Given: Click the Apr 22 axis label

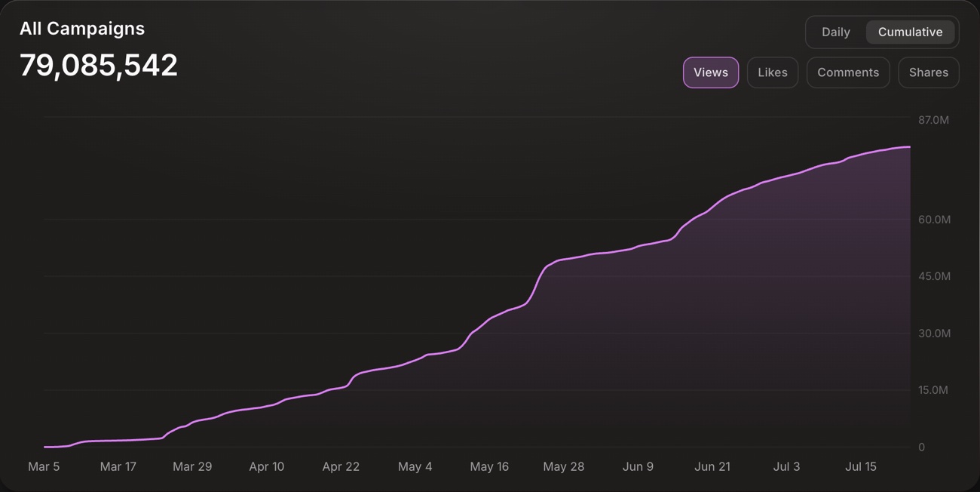Looking at the screenshot, I should coord(341,467).
